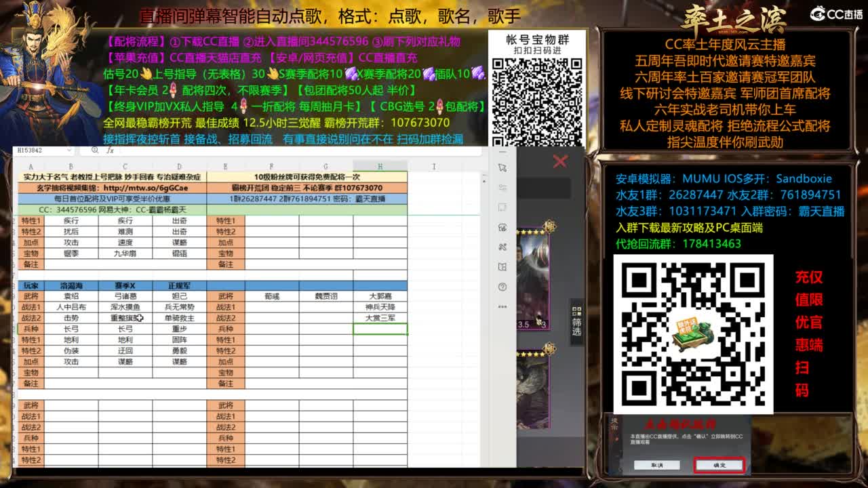
Task: Open the help icon on the side panel
Action: coord(502,287)
